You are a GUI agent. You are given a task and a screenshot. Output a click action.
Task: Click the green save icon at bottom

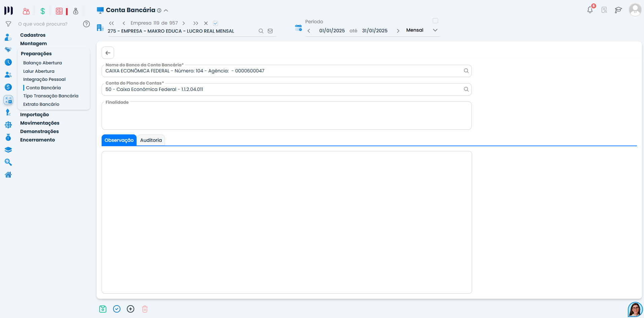point(103,309)
